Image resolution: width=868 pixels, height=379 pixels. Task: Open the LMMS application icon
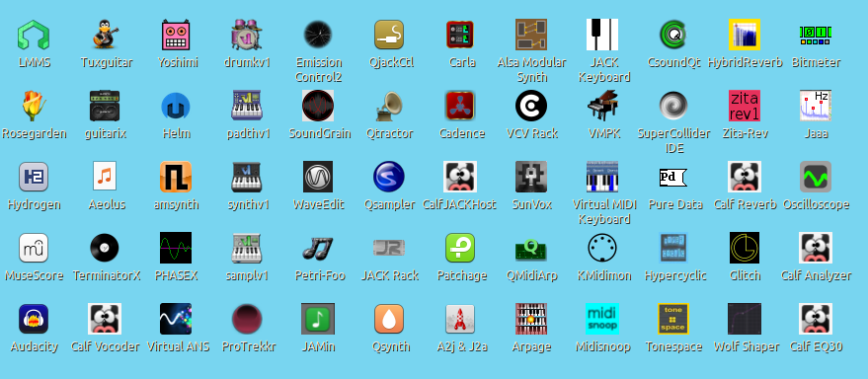(34, 35)
